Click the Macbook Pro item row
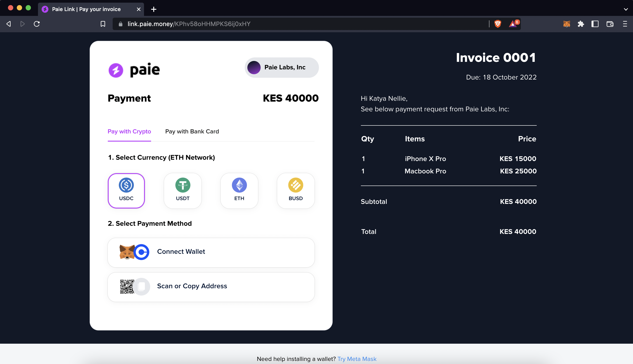633x364 pixels. point(449,171)
